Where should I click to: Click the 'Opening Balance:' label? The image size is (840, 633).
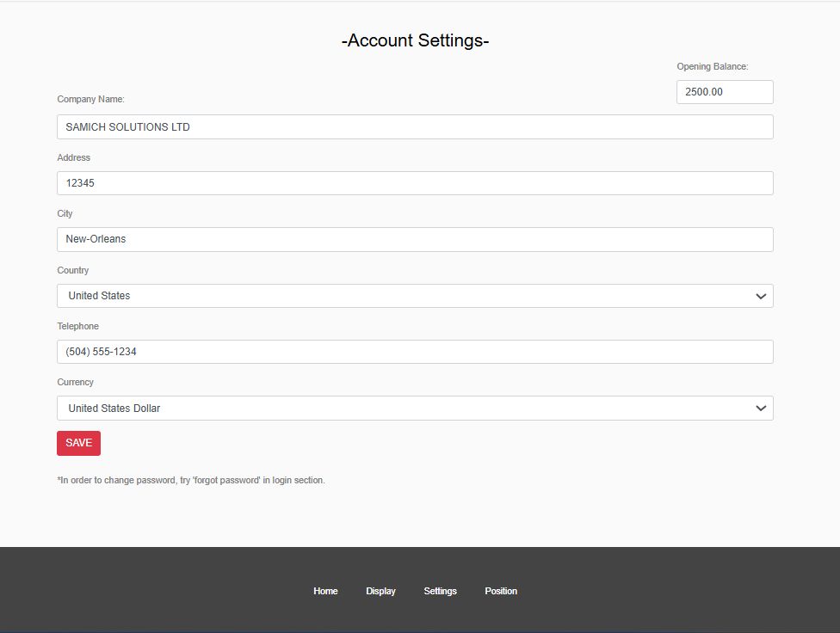(713, 66)
